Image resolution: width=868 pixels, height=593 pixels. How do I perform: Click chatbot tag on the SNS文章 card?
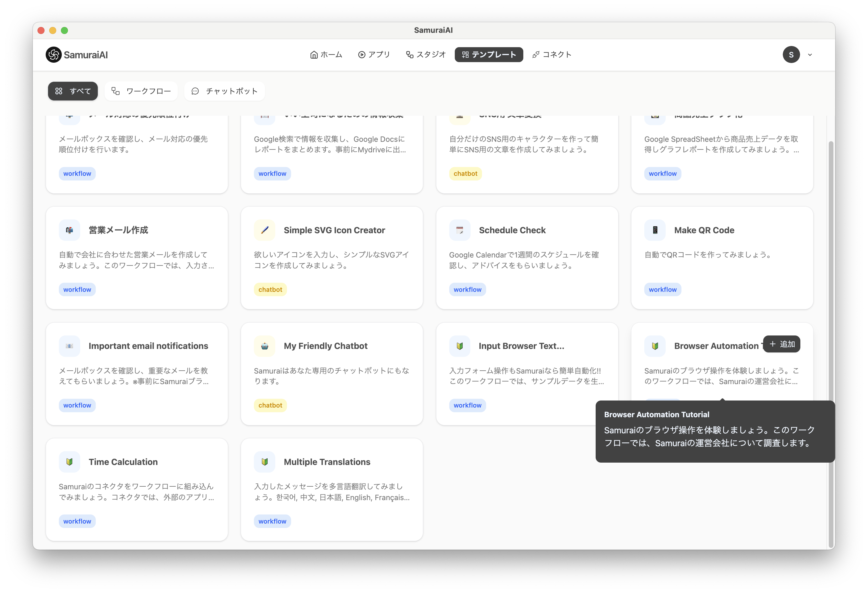465,174
